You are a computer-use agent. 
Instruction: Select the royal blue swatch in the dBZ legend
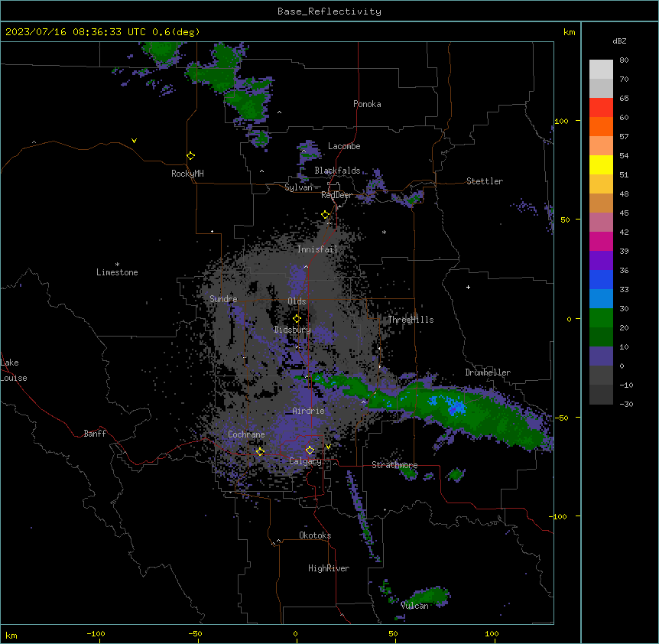tap(601, 279)
